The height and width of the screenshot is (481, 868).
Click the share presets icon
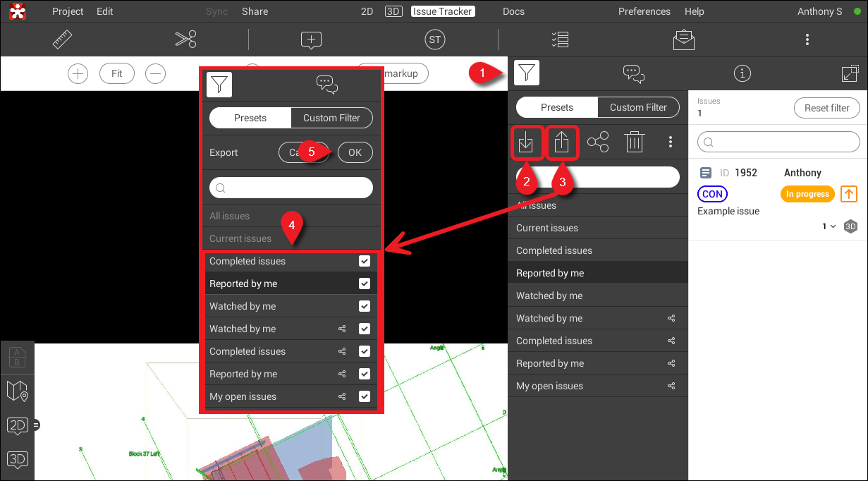coord(598,141)
